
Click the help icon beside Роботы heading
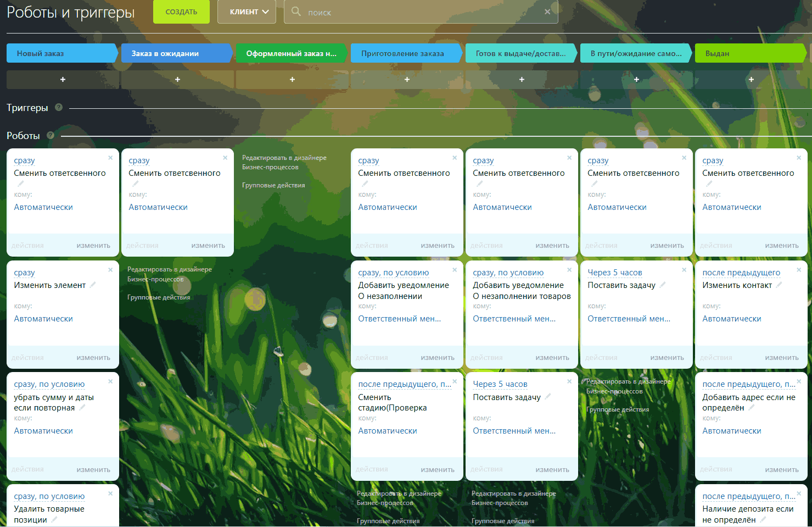[51, 135]
